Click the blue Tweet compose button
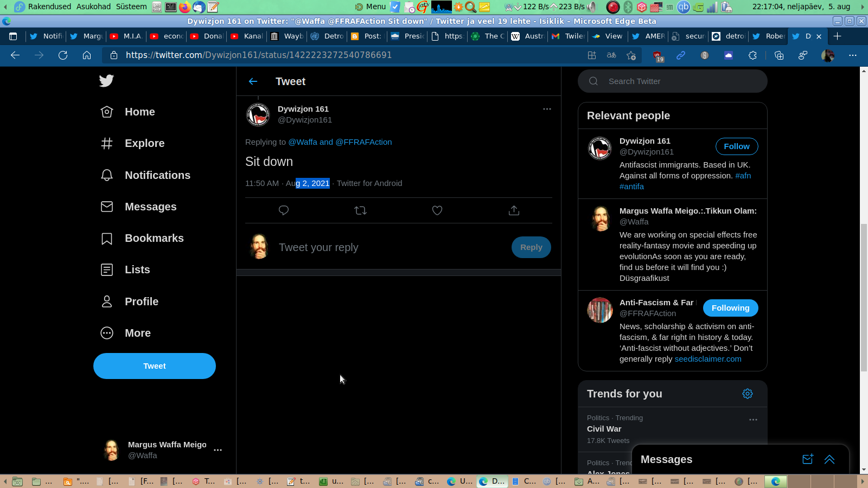868x488 pixels. [x=155, y=366]
